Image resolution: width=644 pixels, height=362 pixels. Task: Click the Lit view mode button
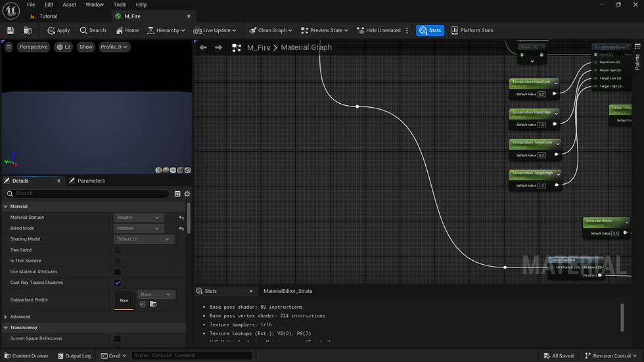(64, 47)
